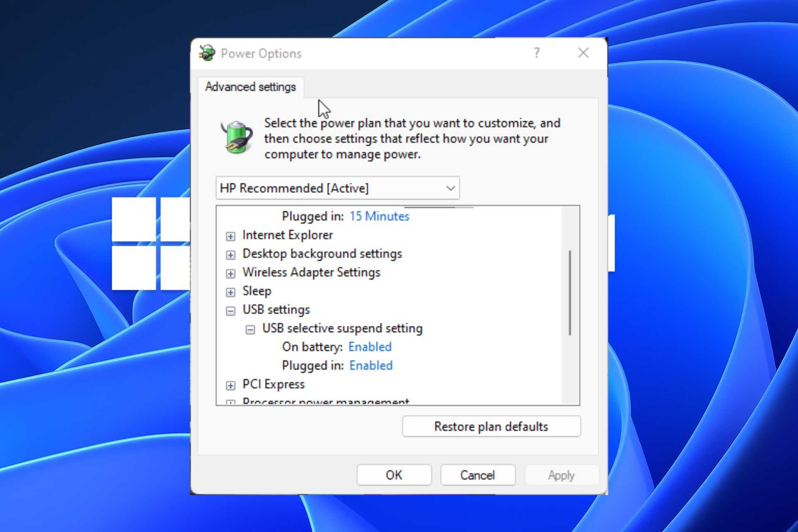Screen dimensions: 798x532
Task: Click the 15 Minutes plugged in value
Action: point(379,216)
